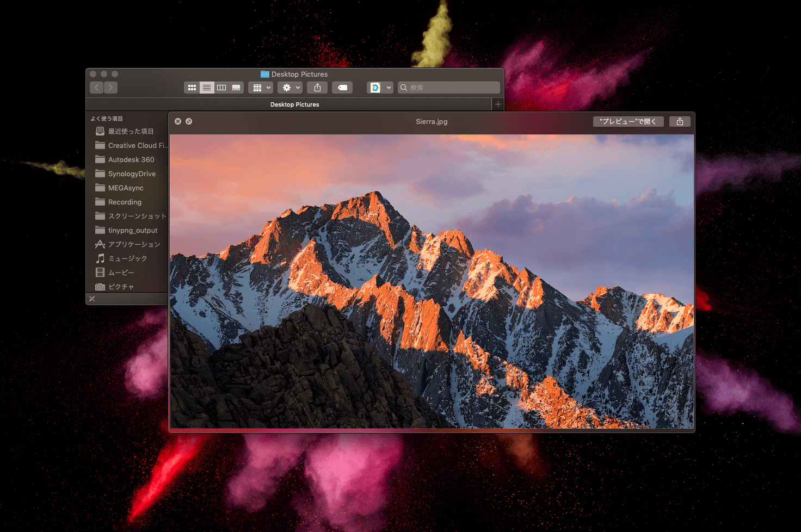
Task: Click the "プレビュー"で開く button
Action: [628, 121]
